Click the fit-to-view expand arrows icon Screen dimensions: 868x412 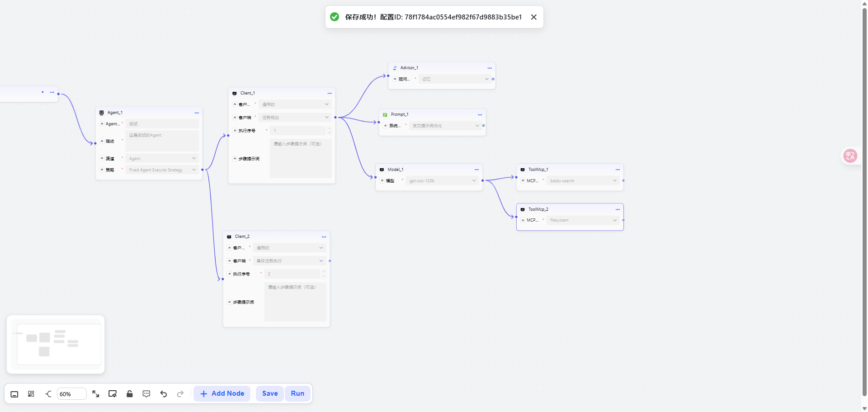(x=96, y=394)
